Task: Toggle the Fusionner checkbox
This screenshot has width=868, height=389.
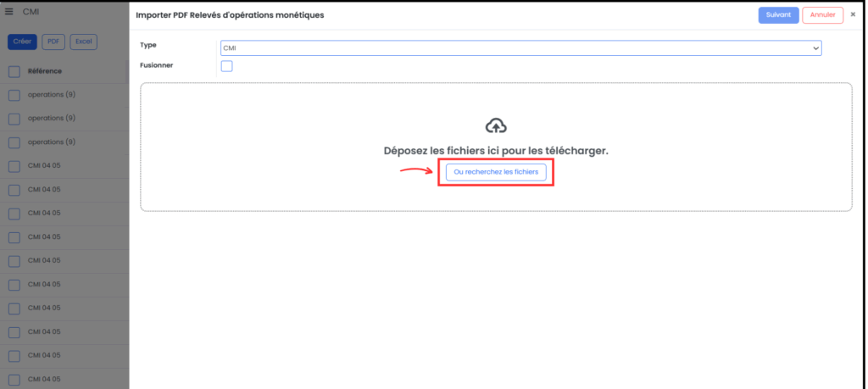Action: tap(226, 66)
